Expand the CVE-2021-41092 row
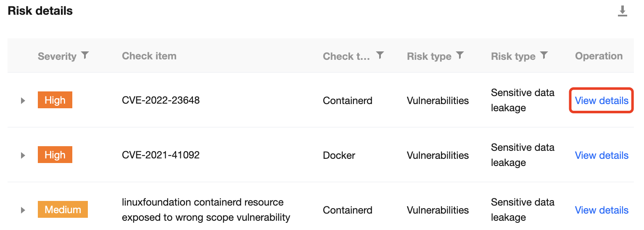This screenshot has height=230, width=644. (x=23, y=155)
